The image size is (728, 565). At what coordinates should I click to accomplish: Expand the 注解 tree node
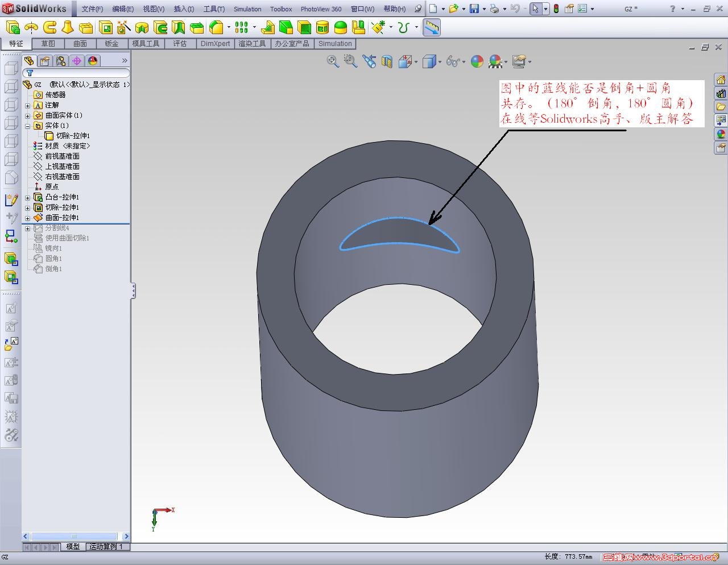coord(27,105)
